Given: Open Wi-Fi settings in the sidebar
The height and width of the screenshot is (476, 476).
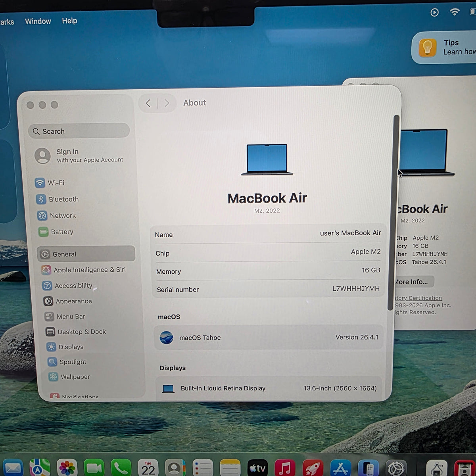Looking at the screenshot, I should [50, 183].
